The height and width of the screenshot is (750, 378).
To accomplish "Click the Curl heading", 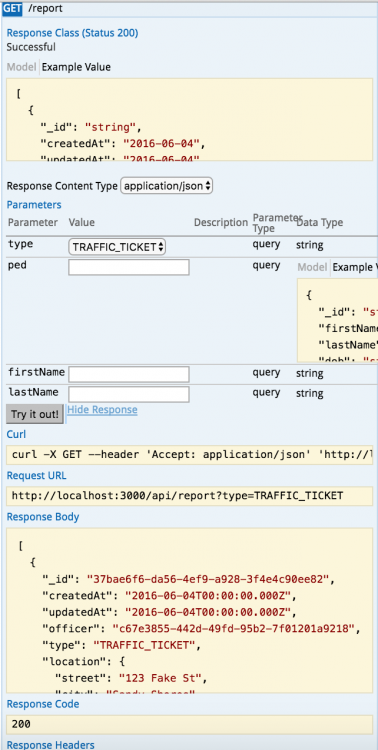I will point(16,434).
